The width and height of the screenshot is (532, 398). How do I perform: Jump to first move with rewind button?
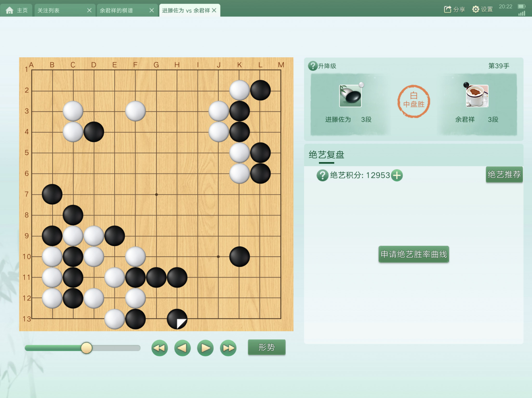[x=159, y=348]
